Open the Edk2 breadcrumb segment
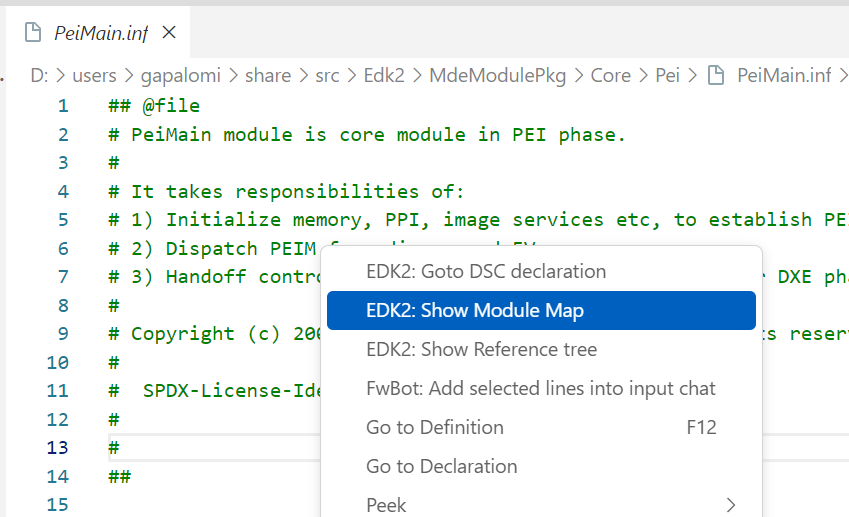The image size is (849, 517). [x=384, y=75]
